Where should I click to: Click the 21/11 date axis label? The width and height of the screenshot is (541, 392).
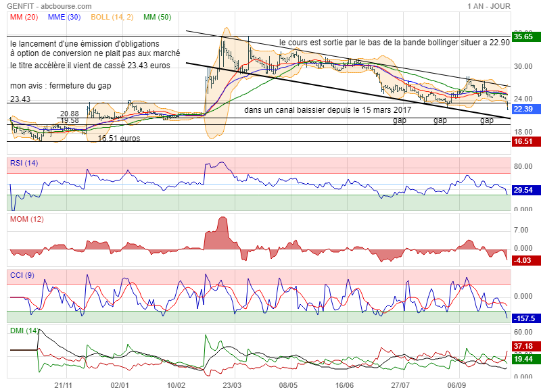coord(64,385)
